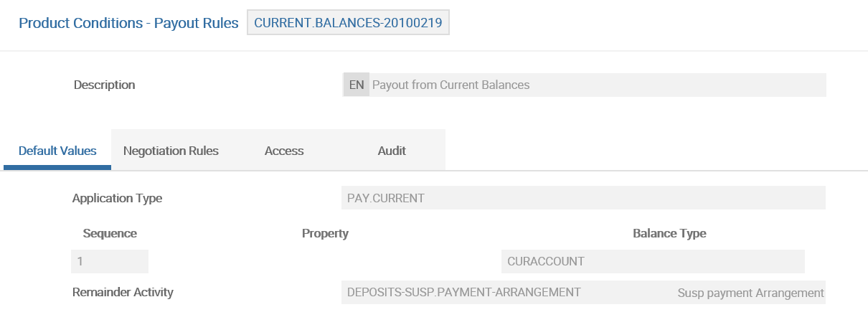Viewport: 868px width, 330px height.
Task: Click the empty Property cell in row 1
Action: [x=325, y=262]
